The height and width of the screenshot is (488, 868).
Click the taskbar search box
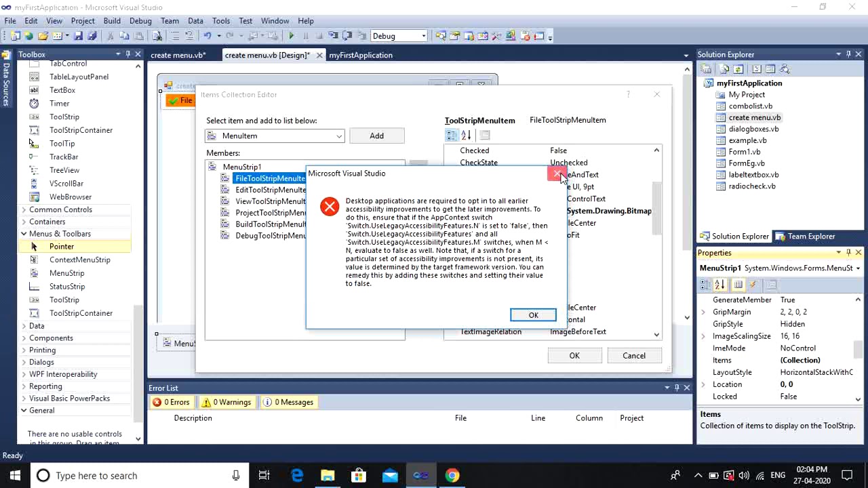click(139, 475)
